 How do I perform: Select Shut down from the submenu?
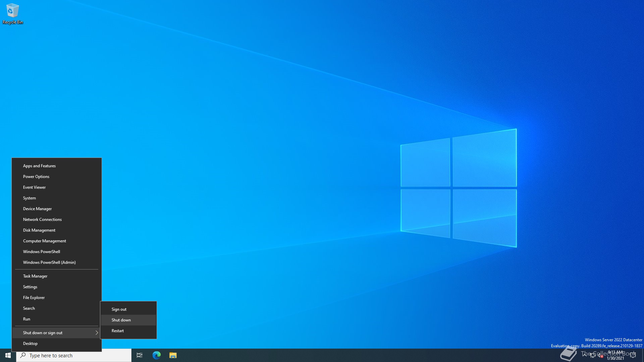tap(121, 320)
